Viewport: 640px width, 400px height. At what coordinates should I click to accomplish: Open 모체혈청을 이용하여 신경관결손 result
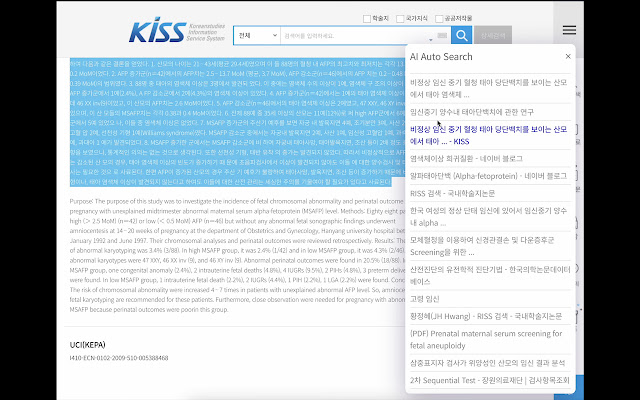click(482, 246)
